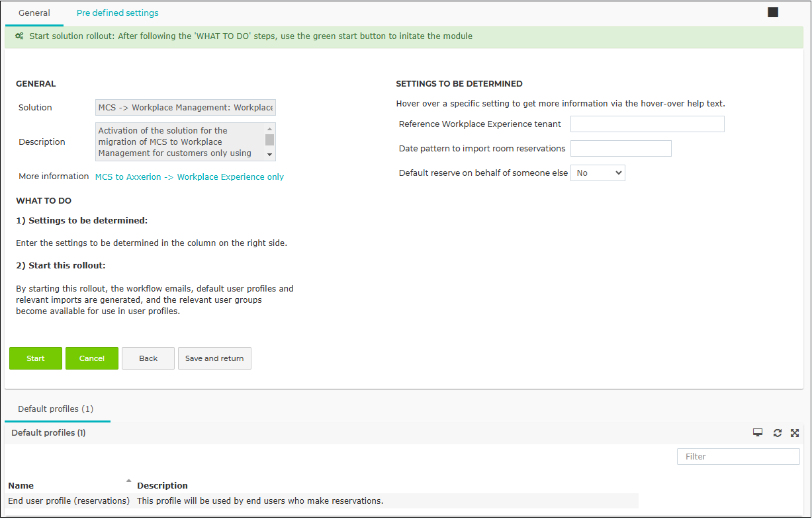Open the Default reserve on behalf dropdown

pyautogui.click(x=598, y=173)
